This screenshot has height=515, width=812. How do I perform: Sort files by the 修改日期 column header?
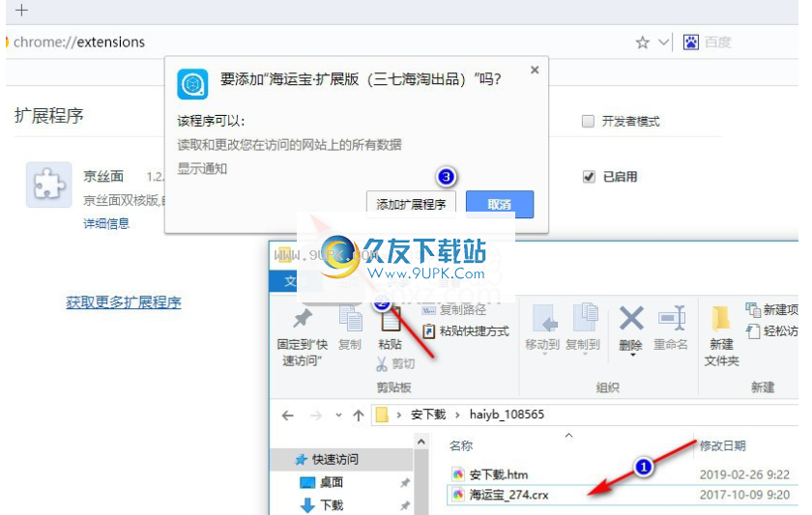723,445
